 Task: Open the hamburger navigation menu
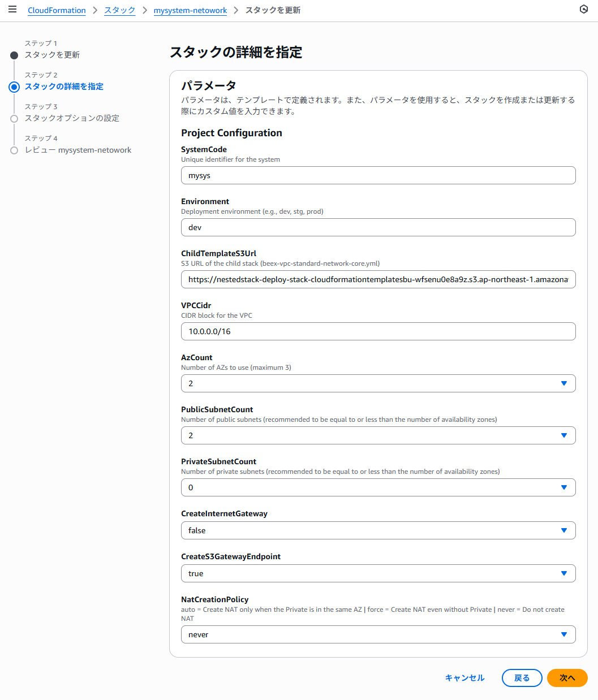click(12, 10)
